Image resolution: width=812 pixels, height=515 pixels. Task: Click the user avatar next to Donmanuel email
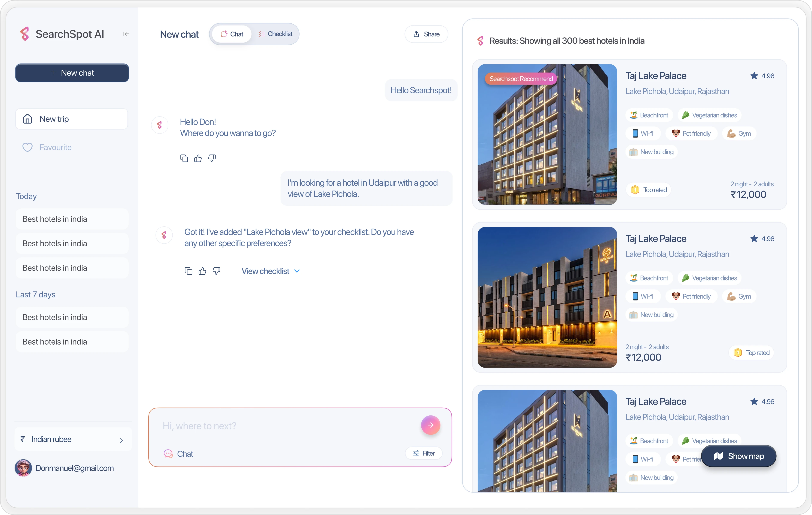tap(23, 468)
